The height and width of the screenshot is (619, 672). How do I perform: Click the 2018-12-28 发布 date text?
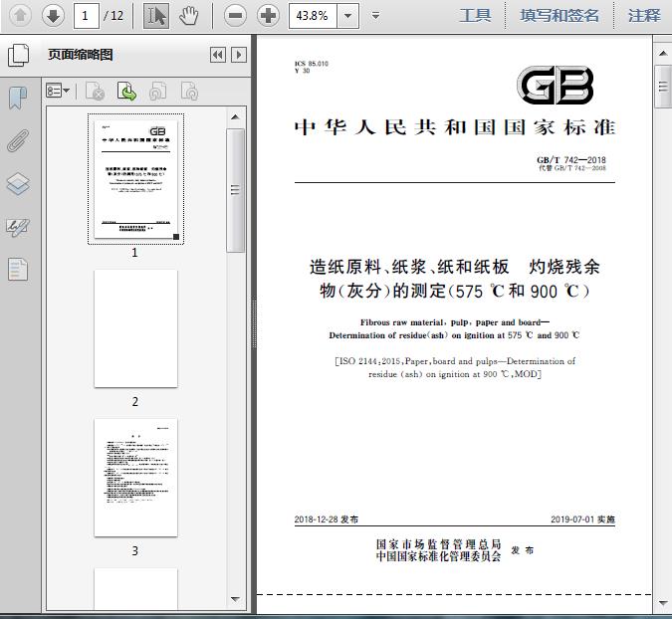click(327, 519)
